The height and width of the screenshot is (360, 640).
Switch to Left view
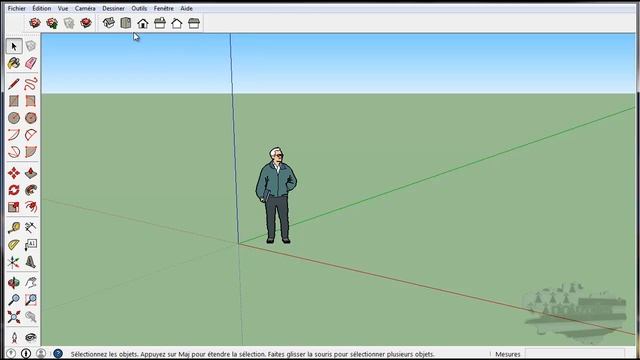(194, 23)
